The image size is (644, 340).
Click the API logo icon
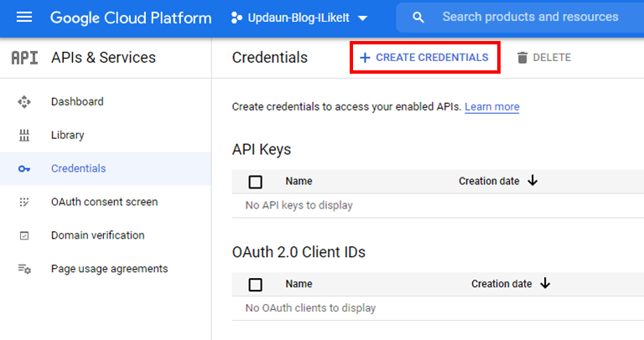[24, 58]
